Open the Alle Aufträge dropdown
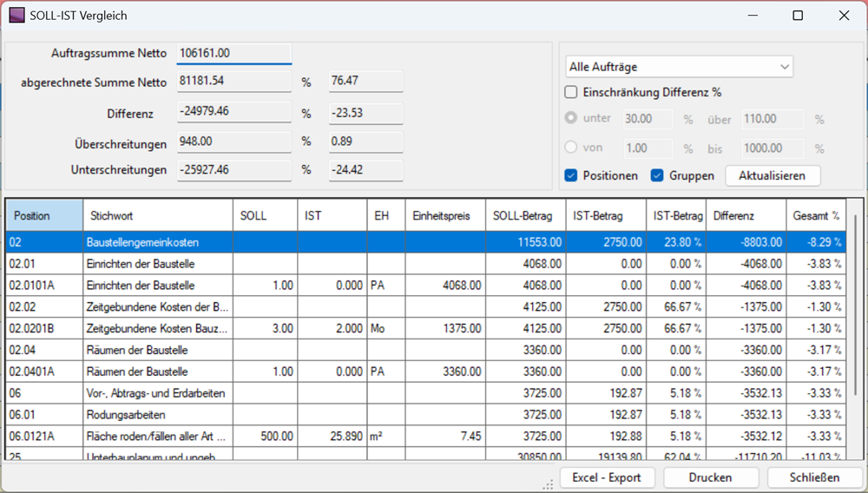This screenshot has width=868, height=493. pyautogui.click(x=679, y=67)
